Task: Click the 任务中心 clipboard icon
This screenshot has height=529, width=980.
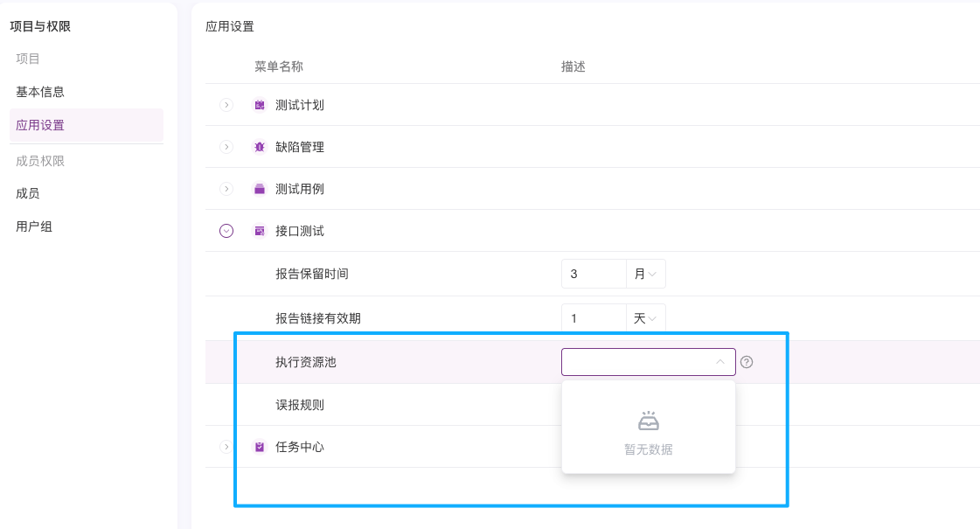Action: [x=260, y=447]
